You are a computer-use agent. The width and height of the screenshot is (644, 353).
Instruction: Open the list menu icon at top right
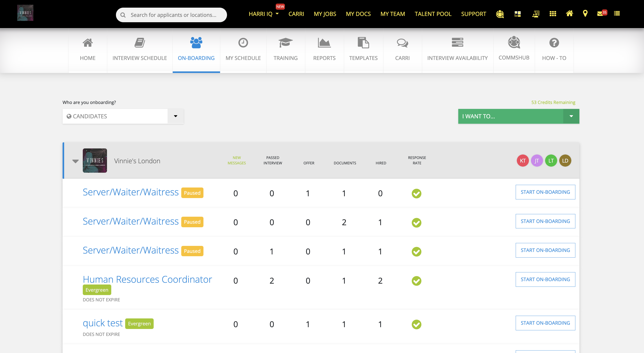click(617, 13)
